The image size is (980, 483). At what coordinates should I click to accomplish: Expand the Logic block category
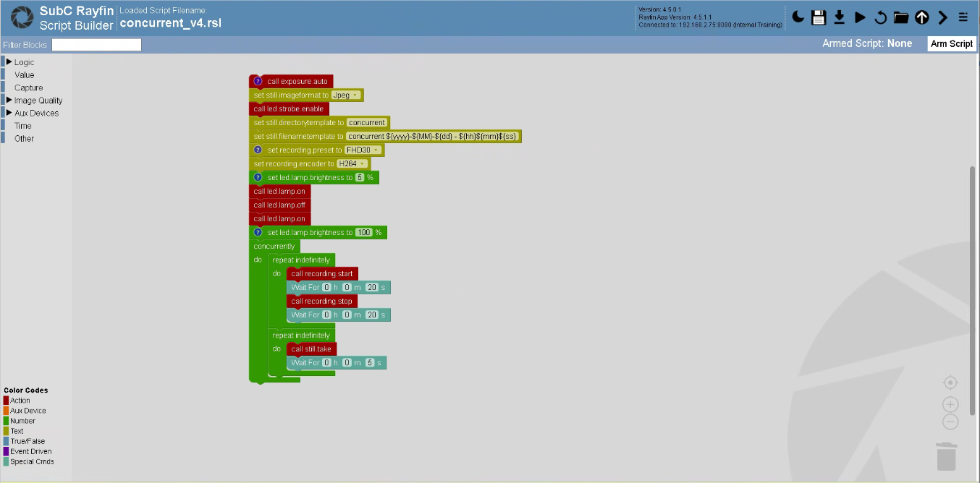tap(23, 62)
